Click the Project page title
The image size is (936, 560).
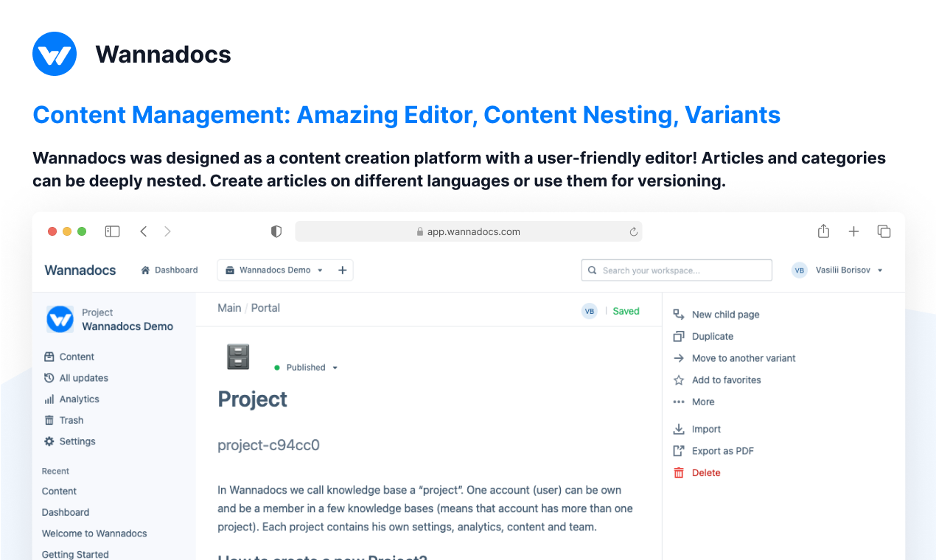[x=253, y=399]
